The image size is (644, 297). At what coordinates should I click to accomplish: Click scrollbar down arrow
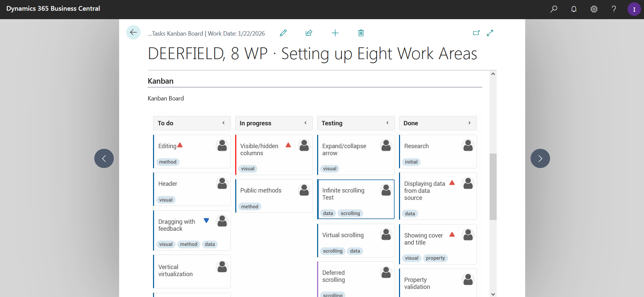coord(493,294)
